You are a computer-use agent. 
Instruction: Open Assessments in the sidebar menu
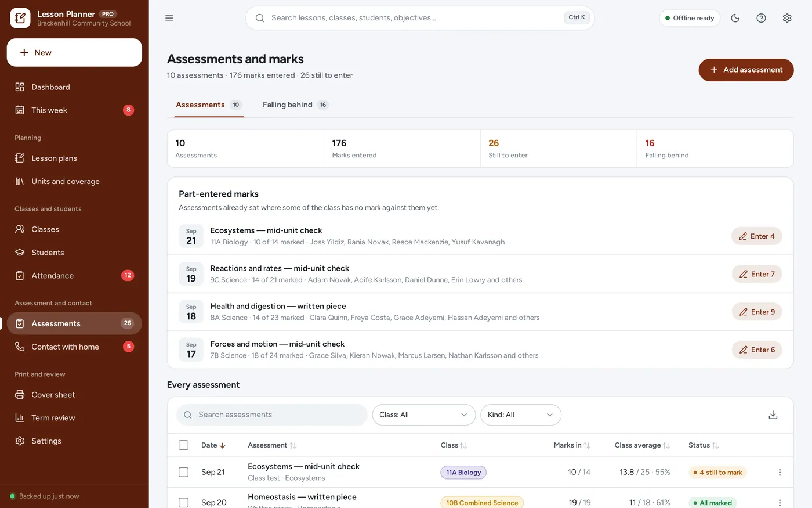pyautogui.click(x=74, y=323)
